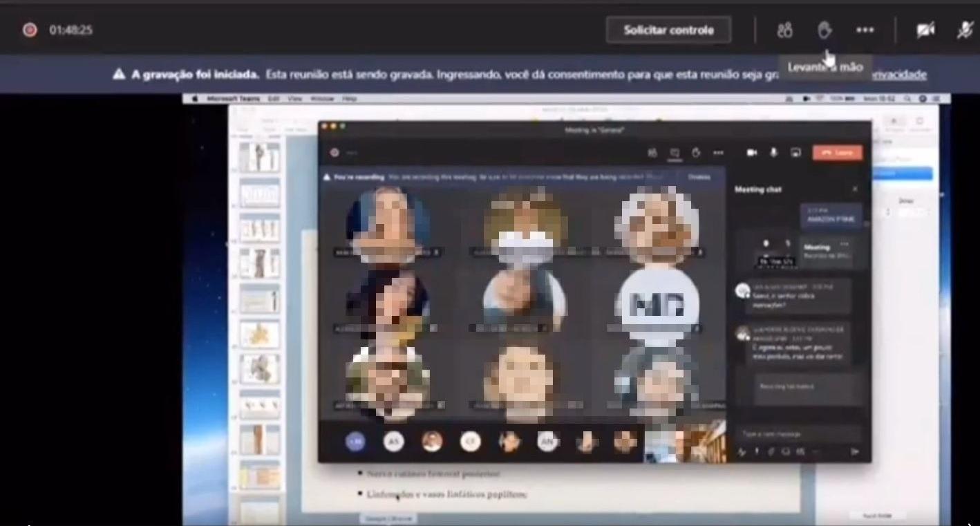Screen dimensions: 980x526
Task: Toggle the microphone mute in top-right corner
Action: [966, 30]
